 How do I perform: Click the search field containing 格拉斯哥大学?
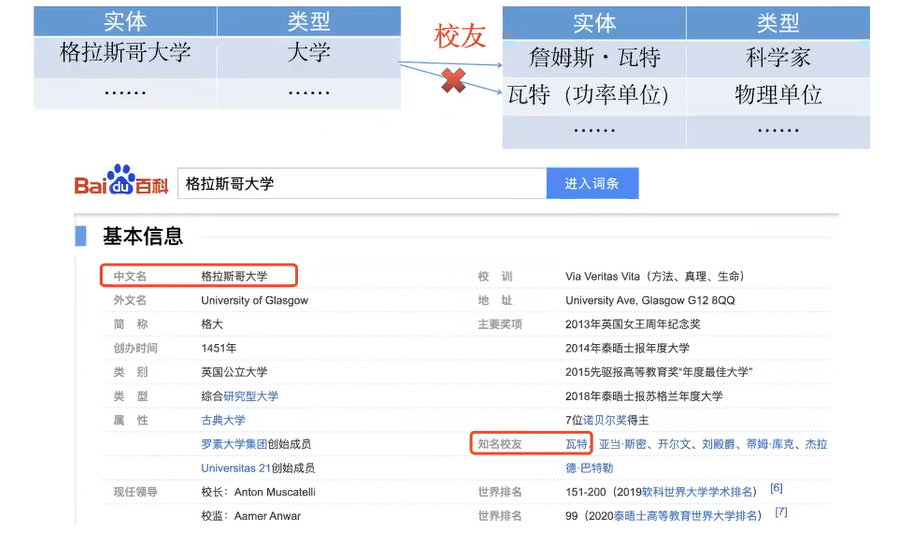coord(362,183)
